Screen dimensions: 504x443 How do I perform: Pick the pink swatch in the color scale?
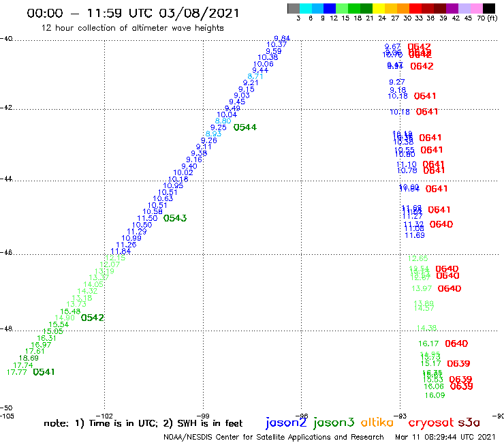(476, 8)
